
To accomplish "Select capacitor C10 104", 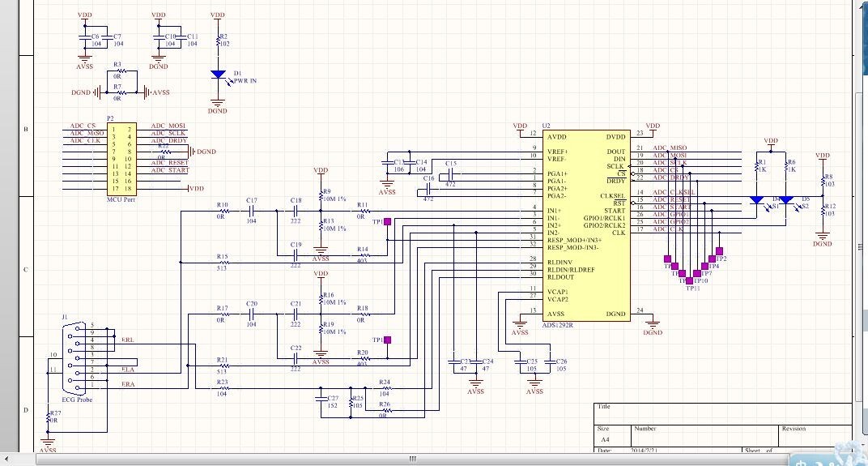I will (x=159, y=36).
